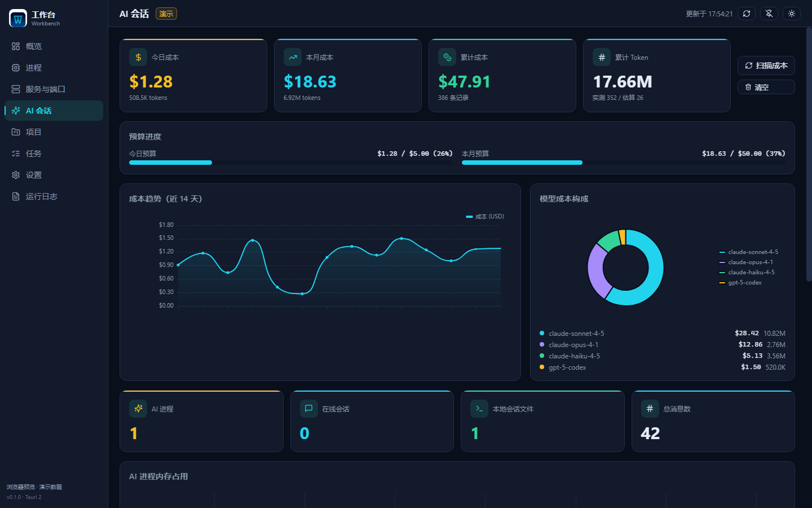Click the claude-opus-4-1 row showing $12.86
This screenshot has height=508, width=812.
point(663,345)
